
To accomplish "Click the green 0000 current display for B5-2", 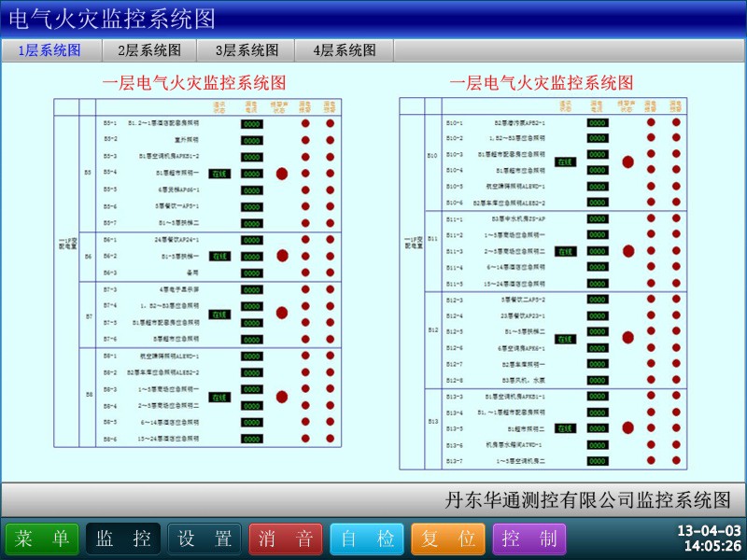I will [250, 141].
